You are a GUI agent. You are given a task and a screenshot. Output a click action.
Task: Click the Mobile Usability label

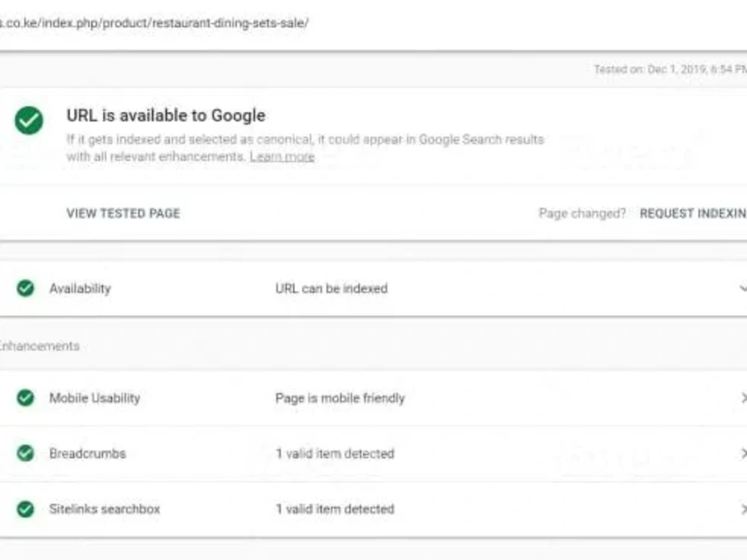coord(95,398)
